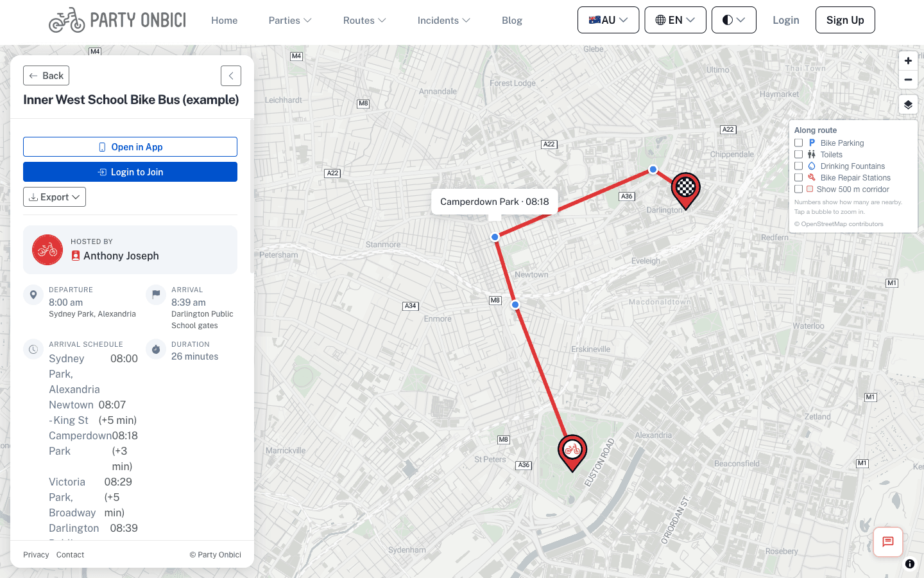This screenshot has width=924, height=578.
Task: Open the map attribution info icon
Action: (910, 564)
